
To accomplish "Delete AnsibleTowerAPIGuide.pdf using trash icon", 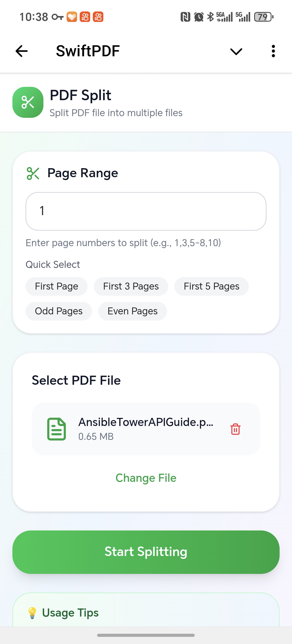I will point(235,429).
